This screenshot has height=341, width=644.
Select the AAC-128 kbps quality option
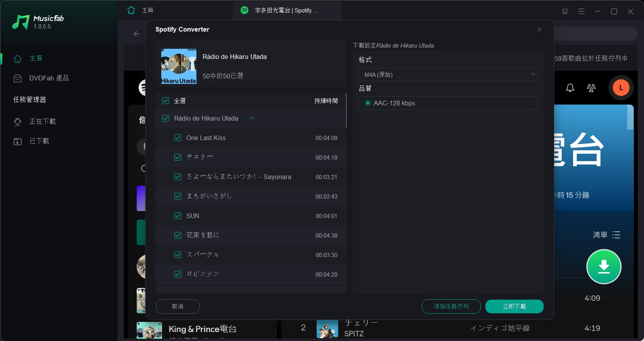coord(367,103)
